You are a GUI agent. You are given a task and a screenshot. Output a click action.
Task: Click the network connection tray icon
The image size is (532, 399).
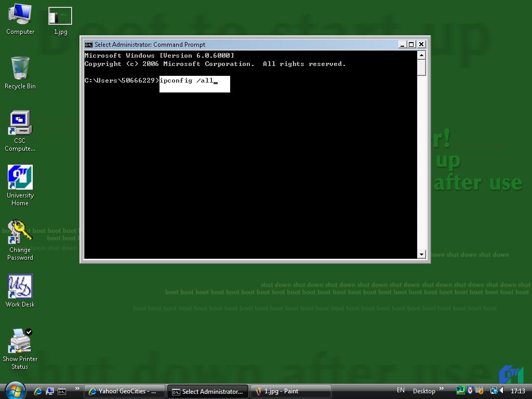point(494,391)
